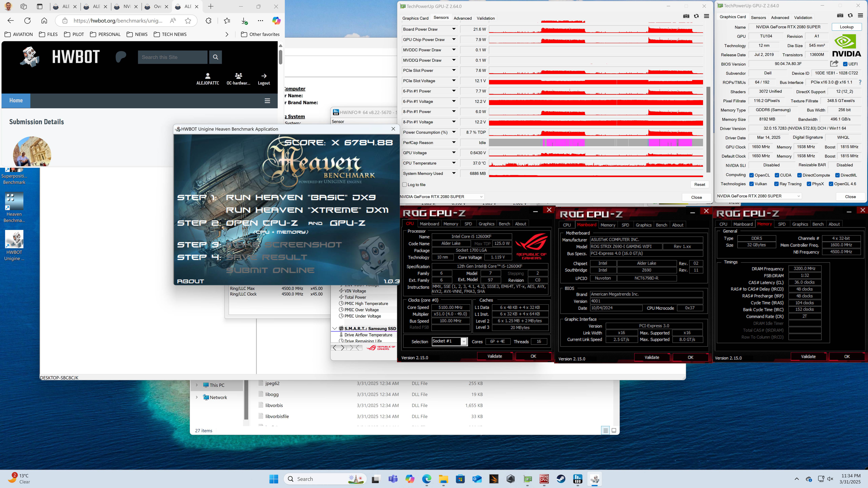Open the hamburger menu in GPU-Z Sensors window
Screen dimensions: 868x488
[x=707, y=16]
